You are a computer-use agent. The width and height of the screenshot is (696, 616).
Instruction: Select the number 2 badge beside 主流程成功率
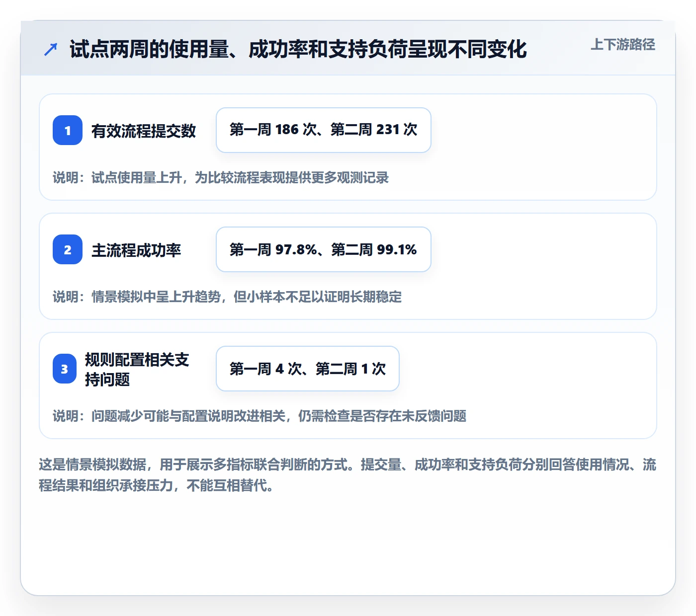tap(68, 249)
